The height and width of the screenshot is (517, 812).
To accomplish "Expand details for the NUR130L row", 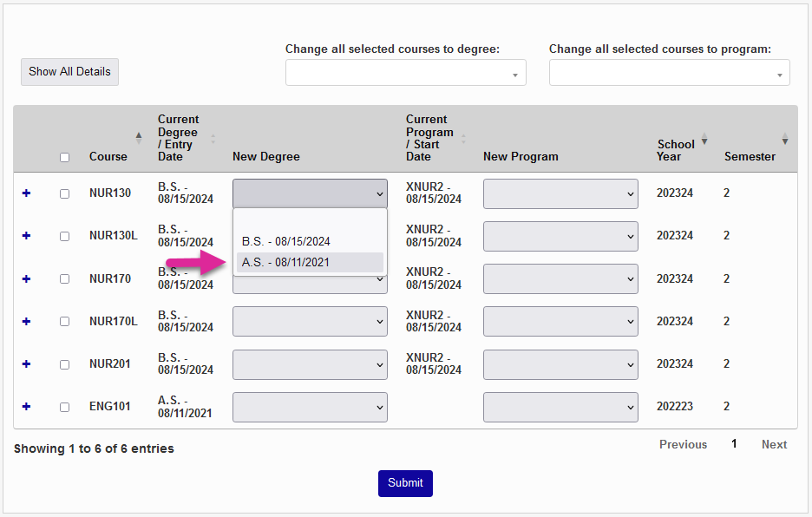I will tap(25, 236).
